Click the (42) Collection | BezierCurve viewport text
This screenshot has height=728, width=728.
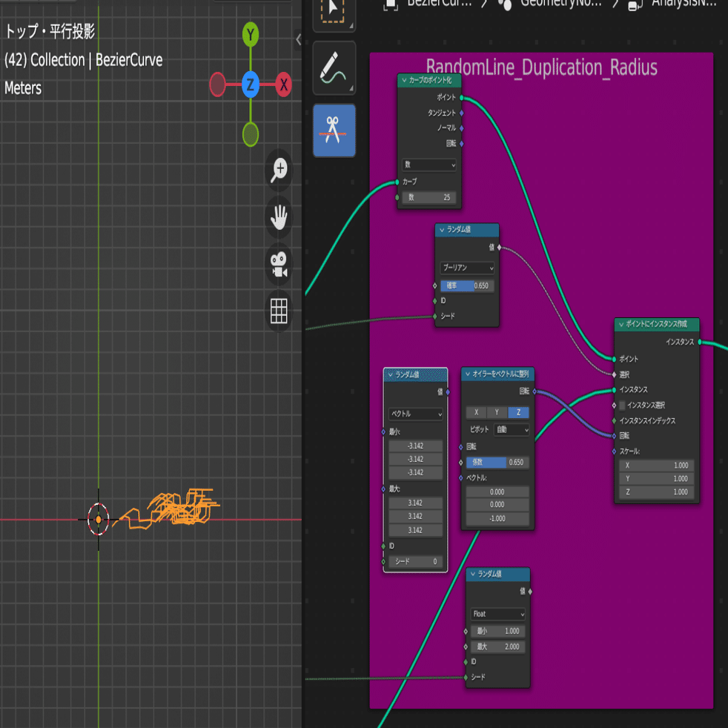[84, 60]
